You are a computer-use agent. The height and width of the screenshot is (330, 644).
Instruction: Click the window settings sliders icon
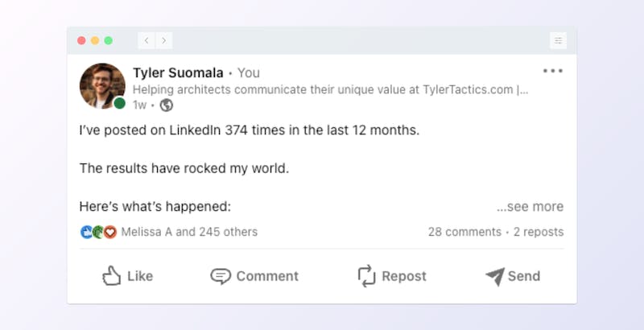point(558,40)
